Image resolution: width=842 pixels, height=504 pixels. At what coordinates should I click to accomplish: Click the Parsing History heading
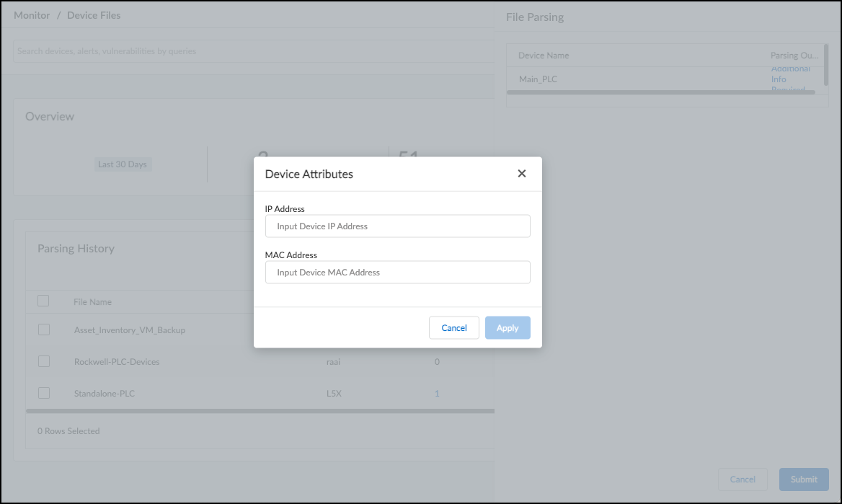click(x=76, y=248)
